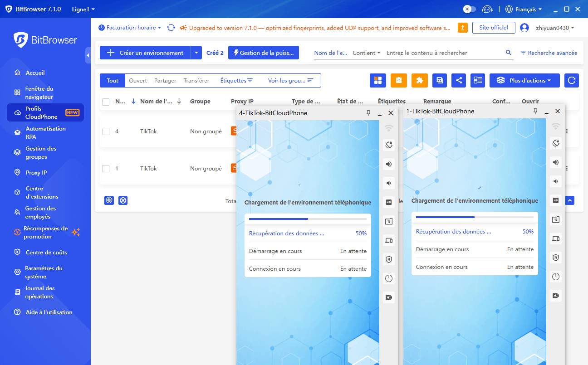Click the refresh list button beside Plus d'actions
The image size is (588, 365).
point(572,80)
